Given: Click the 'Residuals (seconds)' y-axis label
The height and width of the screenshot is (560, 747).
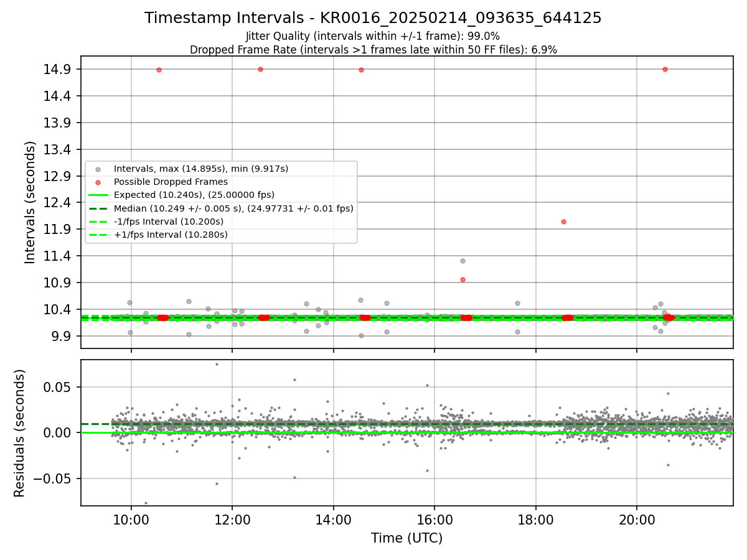Looking at the screenshot, I should (20, 433).
